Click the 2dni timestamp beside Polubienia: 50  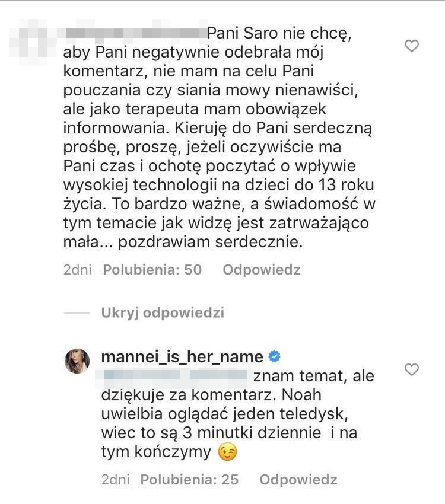click(x=77, y=270)
